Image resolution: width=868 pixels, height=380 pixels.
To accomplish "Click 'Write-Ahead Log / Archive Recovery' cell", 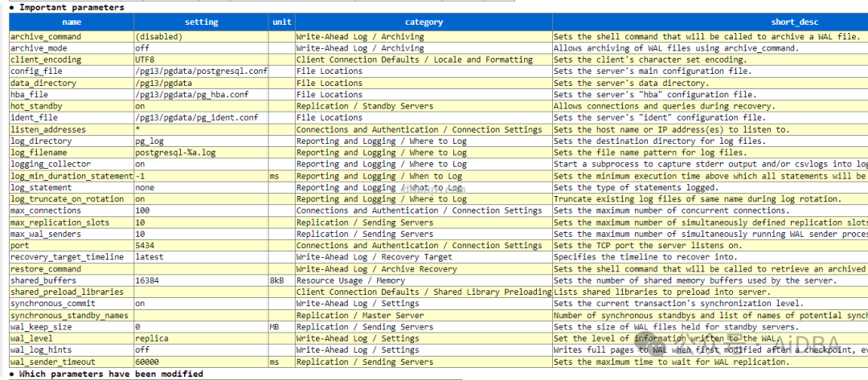I will click(x=424, y=269).
